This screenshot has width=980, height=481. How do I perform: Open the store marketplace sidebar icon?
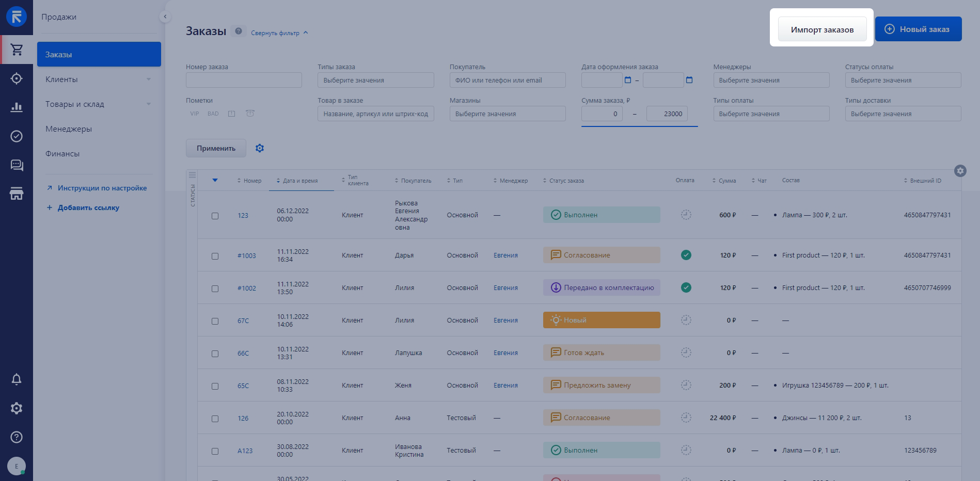(17, 194)
